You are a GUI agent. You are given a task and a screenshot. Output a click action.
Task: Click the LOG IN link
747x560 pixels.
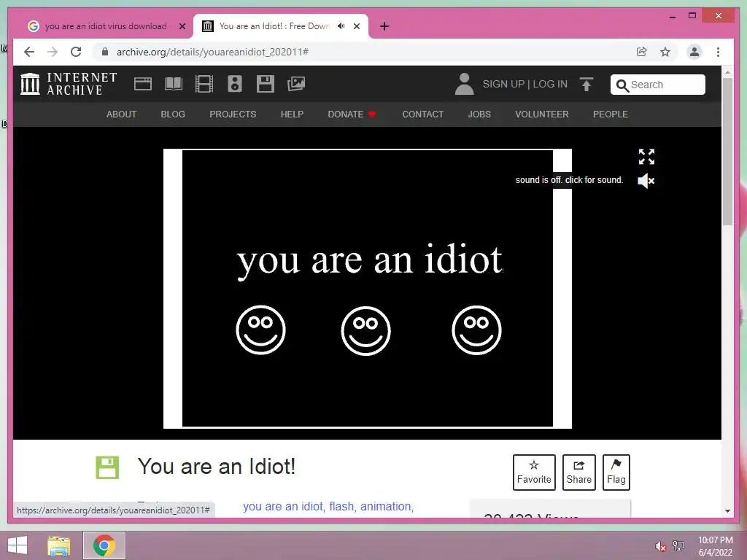coord(550,85)
